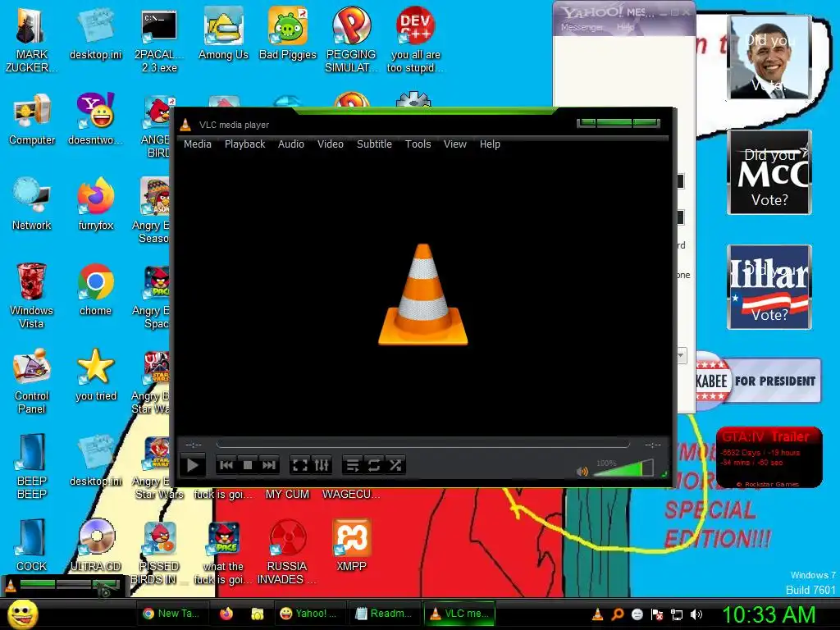Select the XMPP desktop icon
Viewport: 840px width, 630px height.
click(351, 546)
